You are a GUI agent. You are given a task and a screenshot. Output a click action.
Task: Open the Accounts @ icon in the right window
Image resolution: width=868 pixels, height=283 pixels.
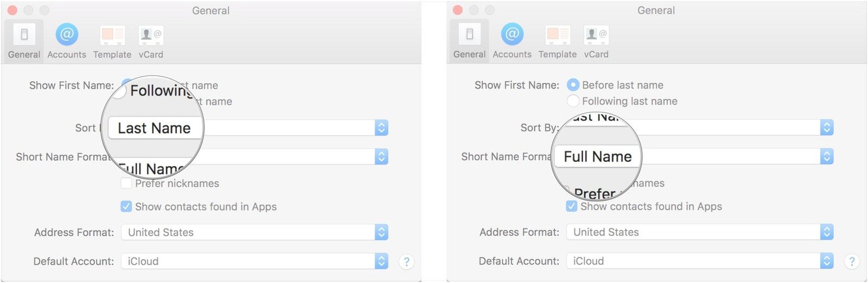pos(512,35)
